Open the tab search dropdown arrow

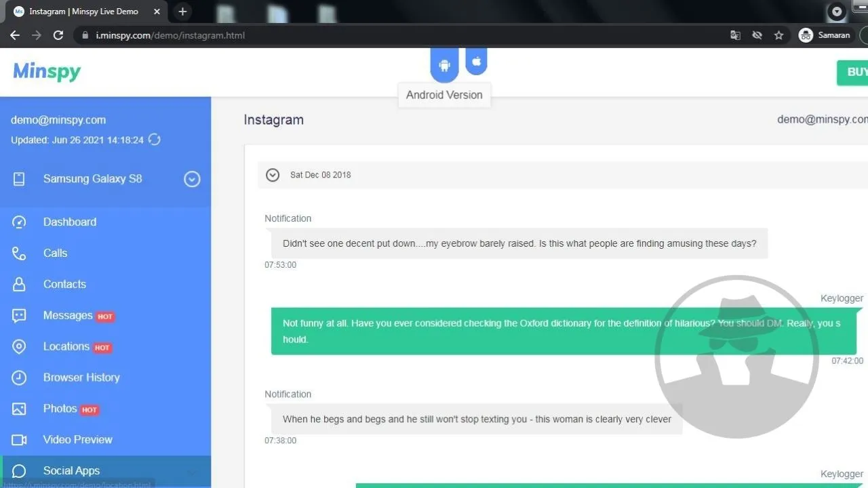tap(837, 12)
